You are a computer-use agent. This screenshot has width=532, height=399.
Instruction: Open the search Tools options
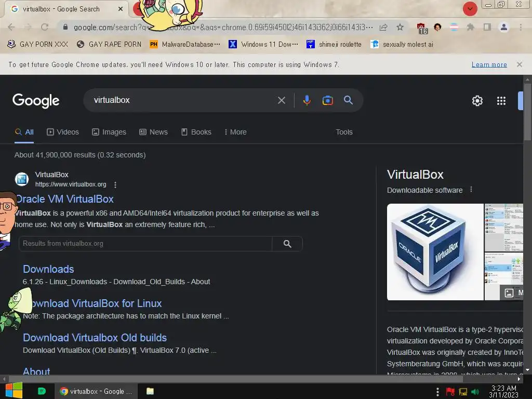(x=344, y=132)
